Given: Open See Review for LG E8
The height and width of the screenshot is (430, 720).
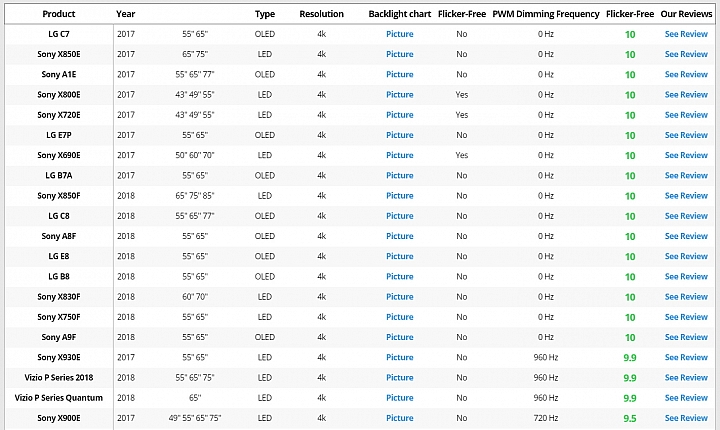Looking at the screenshot, I should point(686,256).
